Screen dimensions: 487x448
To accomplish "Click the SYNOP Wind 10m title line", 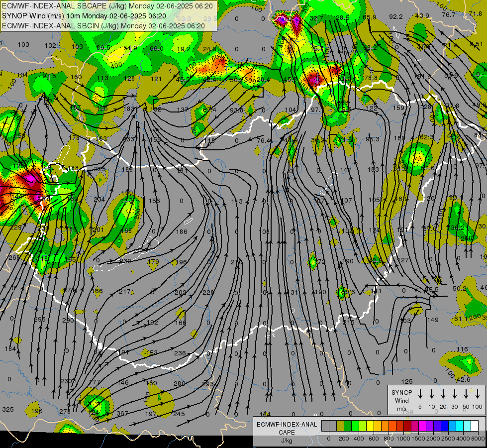I will 84,16.
